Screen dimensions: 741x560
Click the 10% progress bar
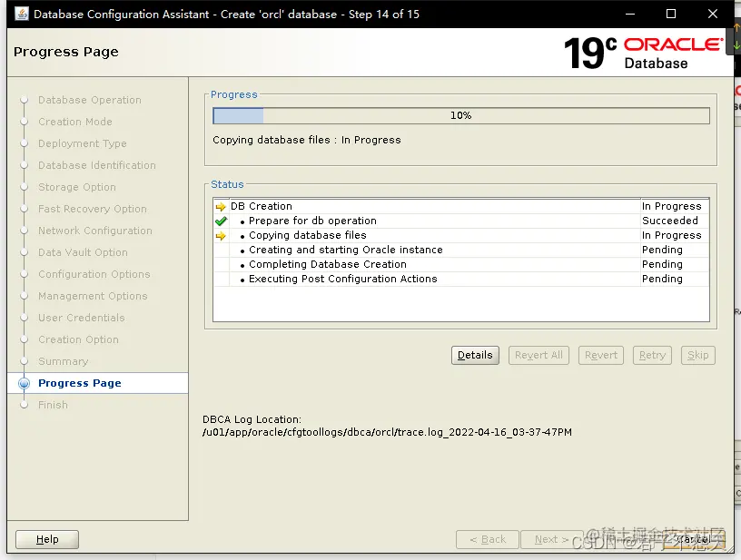tap(461, 115)
